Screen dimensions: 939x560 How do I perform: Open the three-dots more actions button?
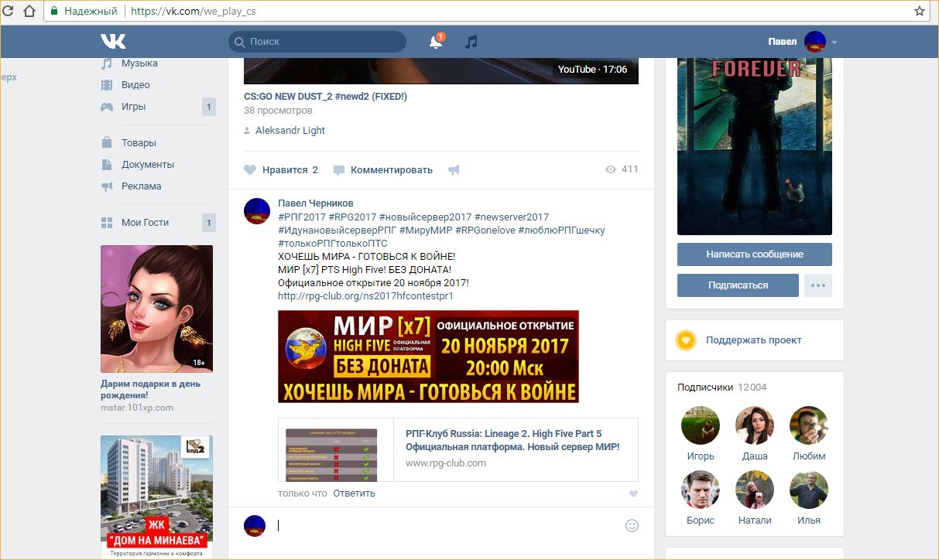tap(818, 285)
